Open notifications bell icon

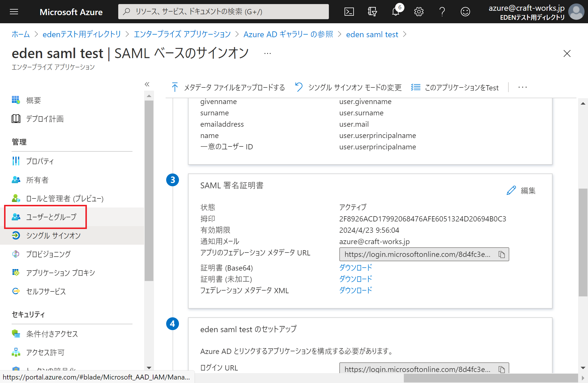click(x=395, y=12)
